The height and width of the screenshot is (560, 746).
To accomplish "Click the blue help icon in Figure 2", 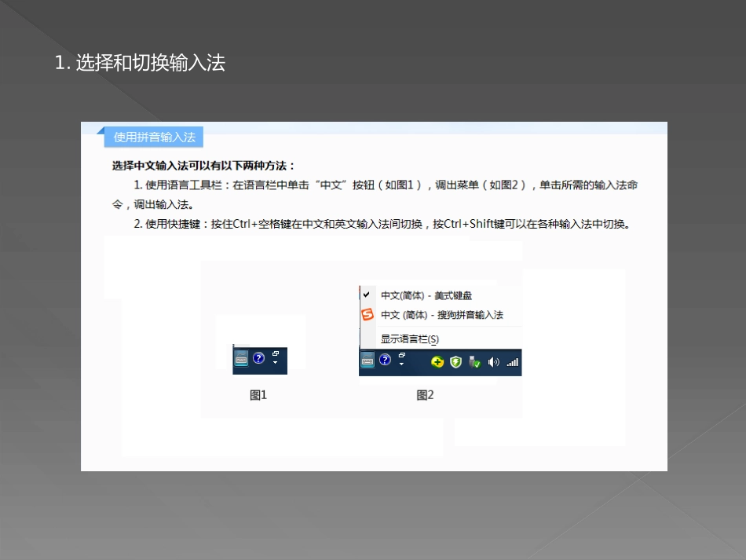I will (x=385, y=360).
